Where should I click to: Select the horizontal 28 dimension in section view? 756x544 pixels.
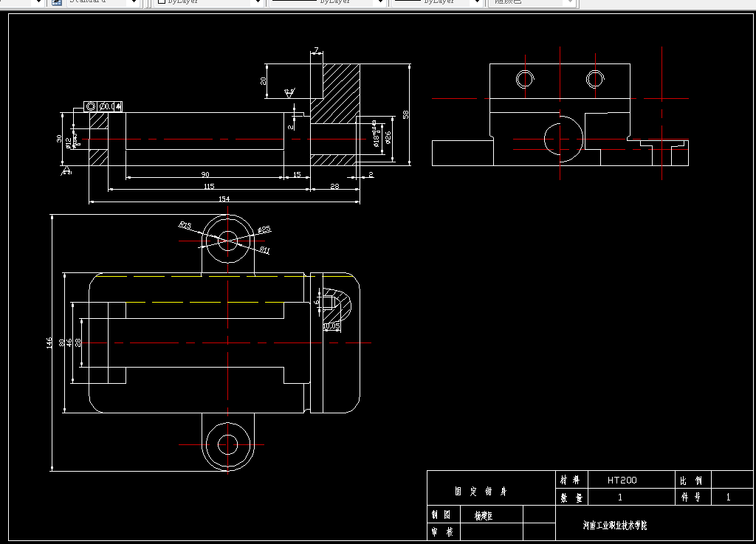coord(334,186)
